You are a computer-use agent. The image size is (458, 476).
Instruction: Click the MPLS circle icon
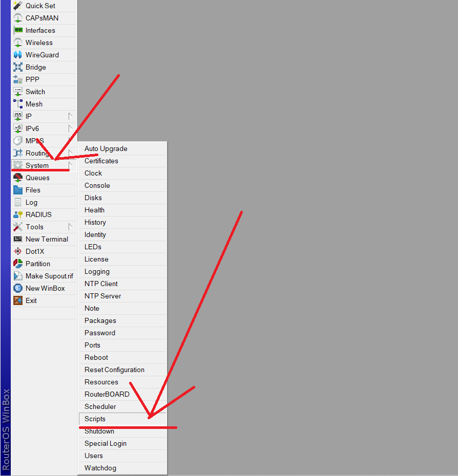[x=18, y=141]
